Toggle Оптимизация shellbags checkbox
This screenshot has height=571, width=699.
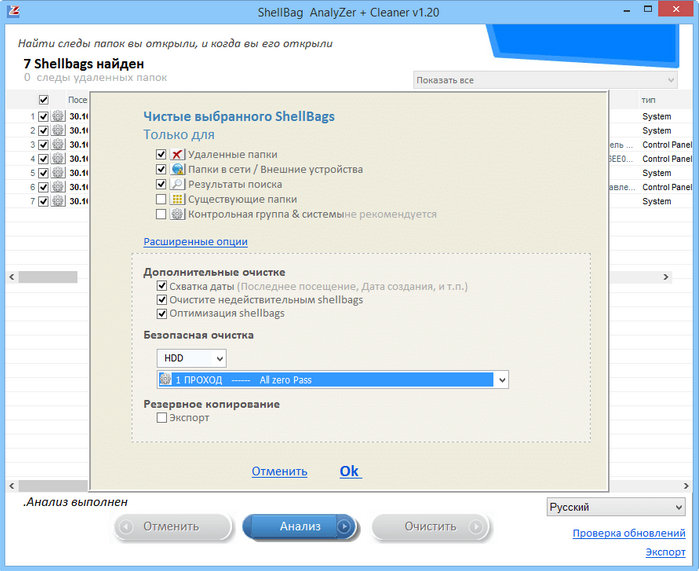point(162,313)
